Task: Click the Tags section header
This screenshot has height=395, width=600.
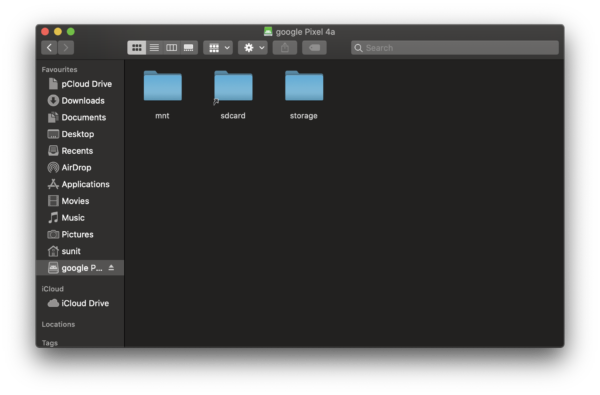Action: [x=50, y=343]
